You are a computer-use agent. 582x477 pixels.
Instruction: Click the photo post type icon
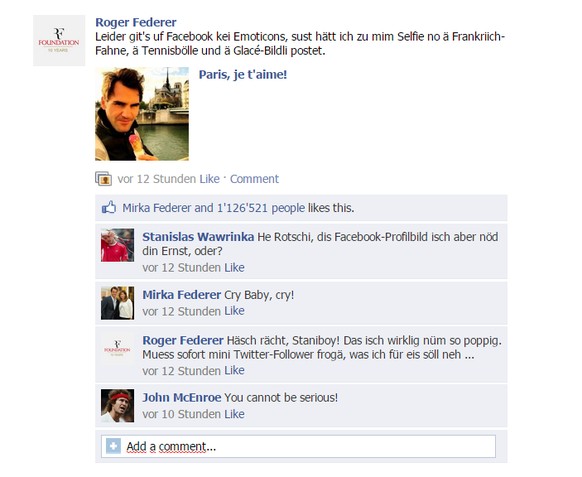point(103,179)
